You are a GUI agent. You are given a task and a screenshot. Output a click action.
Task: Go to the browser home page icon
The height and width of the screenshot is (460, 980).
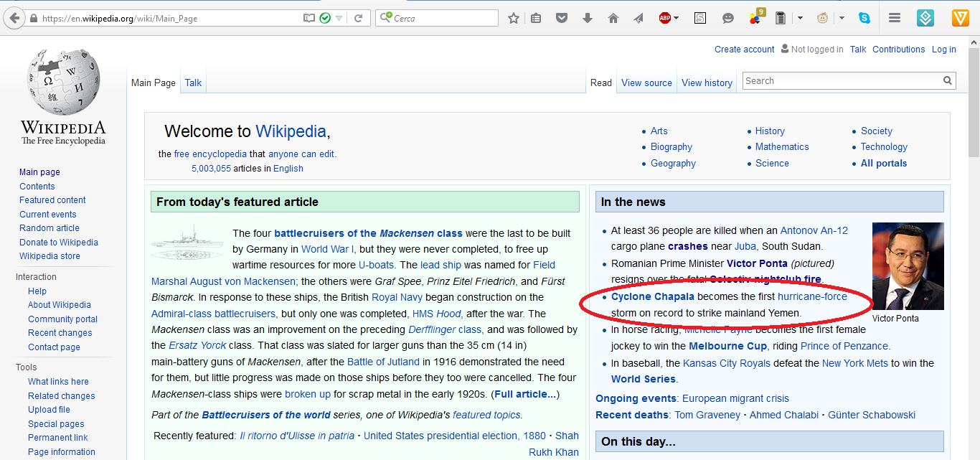(613, 18)
